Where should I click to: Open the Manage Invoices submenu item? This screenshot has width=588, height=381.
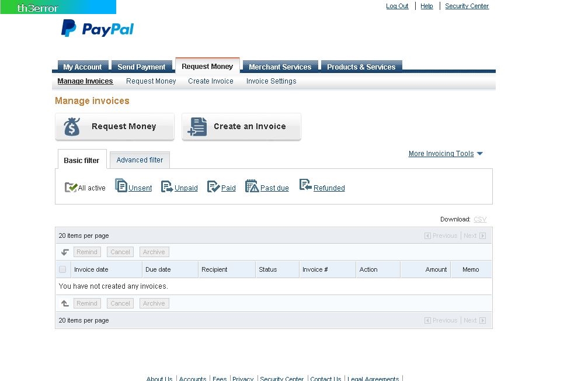pyautogui.click(x=85, y=81)
